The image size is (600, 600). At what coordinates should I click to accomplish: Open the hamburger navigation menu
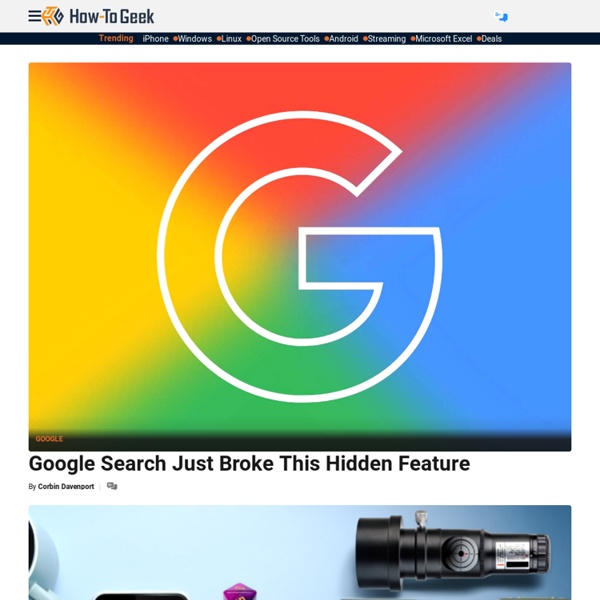click(34, 16)
